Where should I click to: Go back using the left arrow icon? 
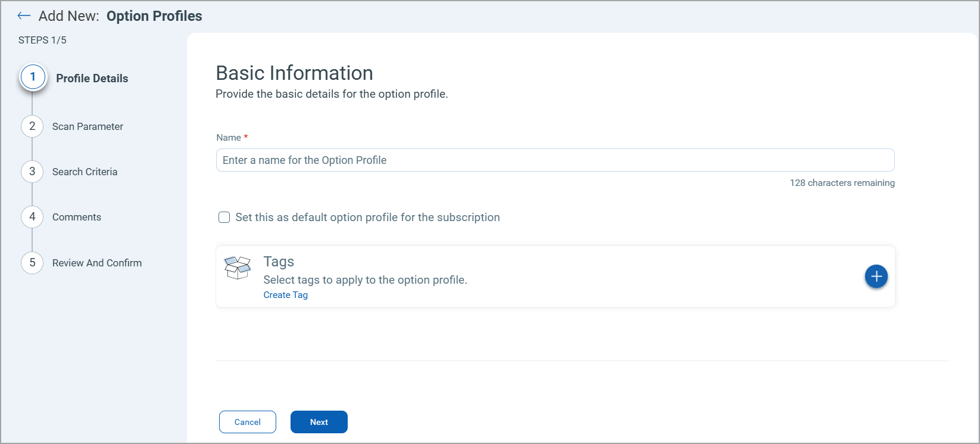(x=24, y=16)
